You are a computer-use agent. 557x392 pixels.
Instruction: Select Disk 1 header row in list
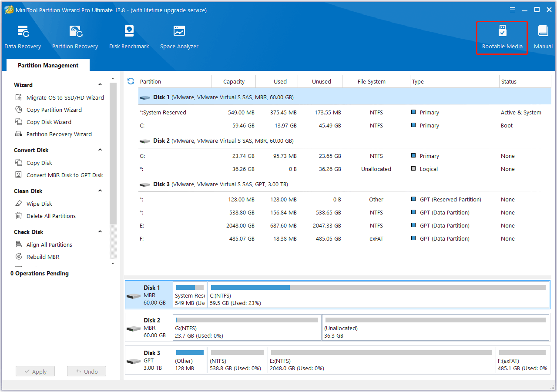tap(345, 97)
